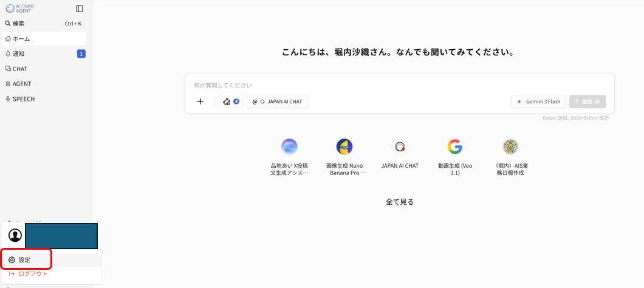Launch 品地あい X投稿文生成アシス agent
Image resolution: width=644 pixels, height=288 pixels.
tap(289, 157)
